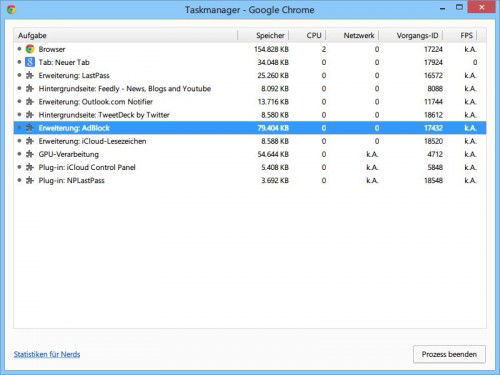Click the Prozess beenden button
Viewport: 500px width, 375px height.
(449, 354)
